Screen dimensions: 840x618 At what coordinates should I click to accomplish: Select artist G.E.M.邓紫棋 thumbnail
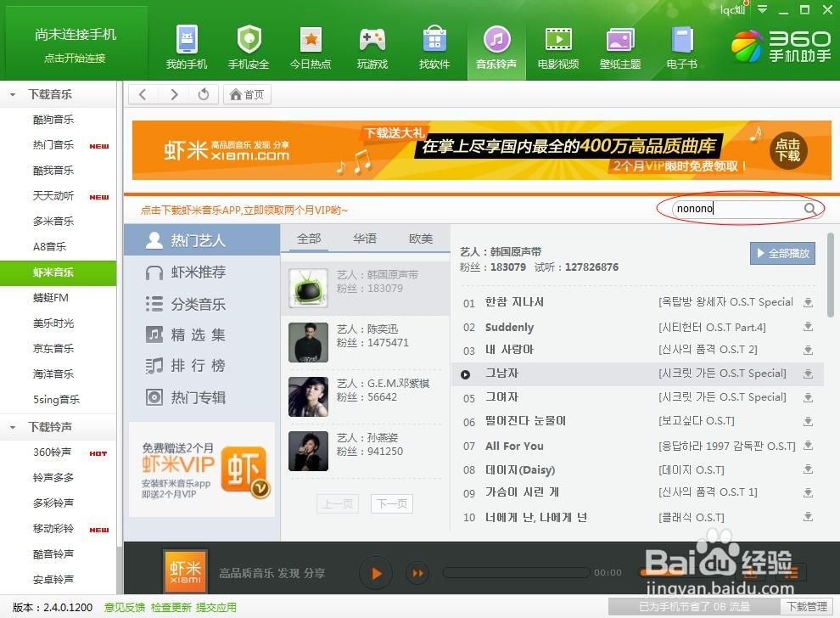click(x=308, y=396)
